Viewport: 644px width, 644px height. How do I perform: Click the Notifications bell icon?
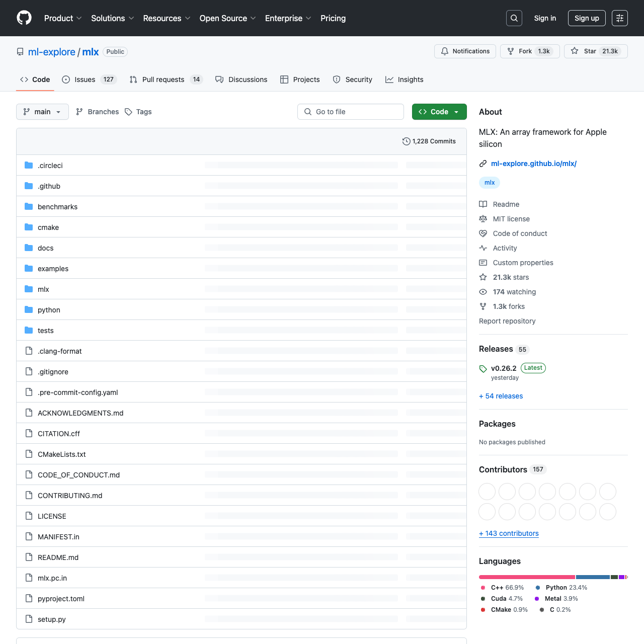click(445, 51)
